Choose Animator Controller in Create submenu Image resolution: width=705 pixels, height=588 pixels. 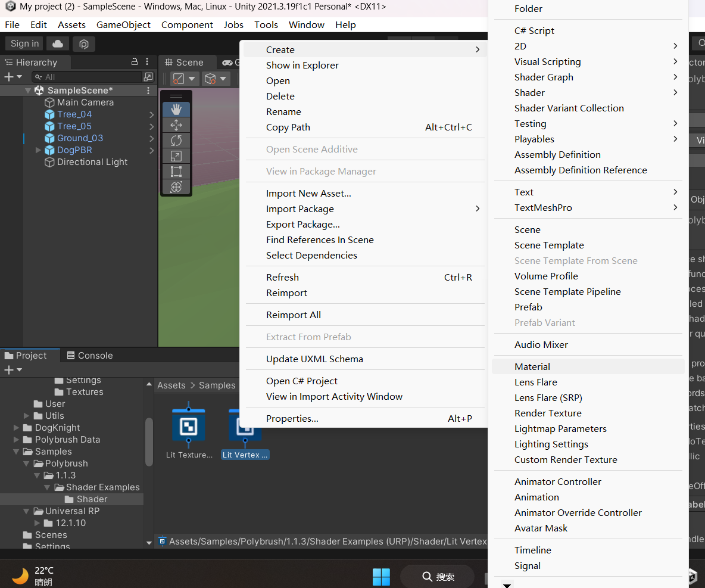pos(588,481)
